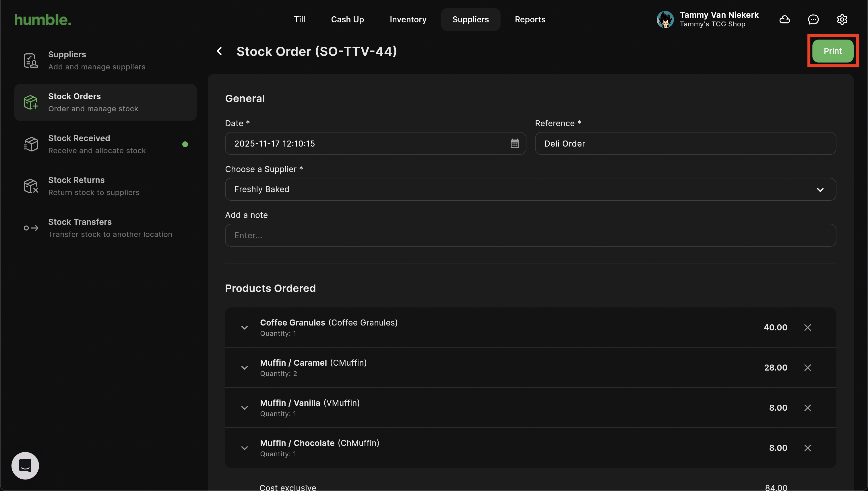The height and width of the screenshot is (491, 868).
Task: Open the support chat widget bubble
Action: tap(25, 466)
